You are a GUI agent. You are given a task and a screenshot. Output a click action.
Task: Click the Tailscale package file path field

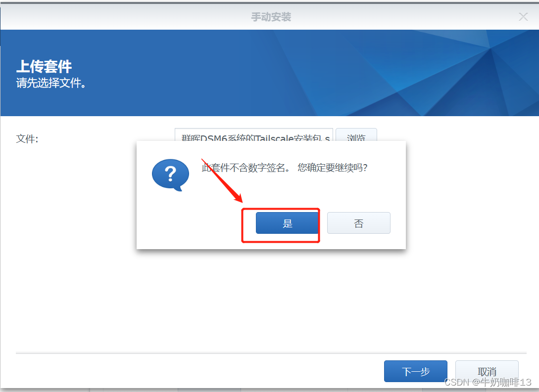(254, 135)
